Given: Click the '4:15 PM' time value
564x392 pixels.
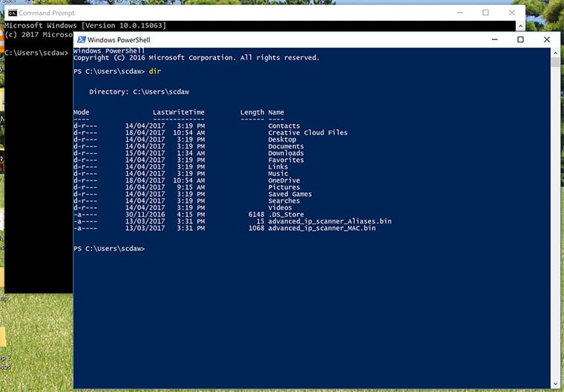Looking at the screenshot, I should 191,215.
